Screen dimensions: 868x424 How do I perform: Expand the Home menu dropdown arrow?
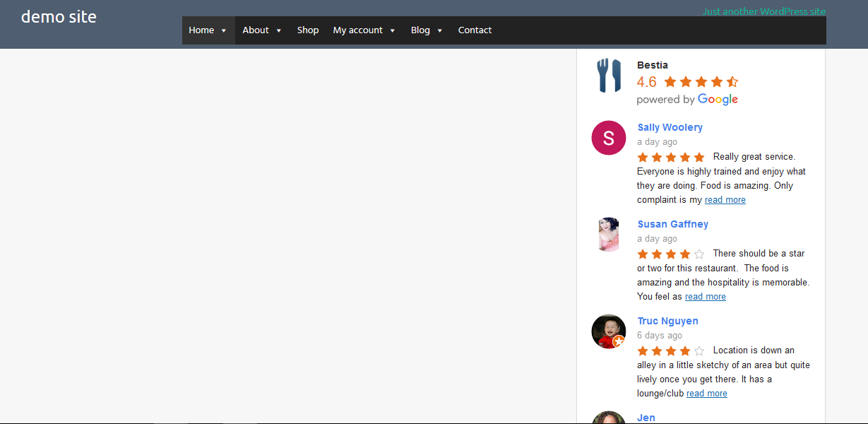[x=224, y=30]
